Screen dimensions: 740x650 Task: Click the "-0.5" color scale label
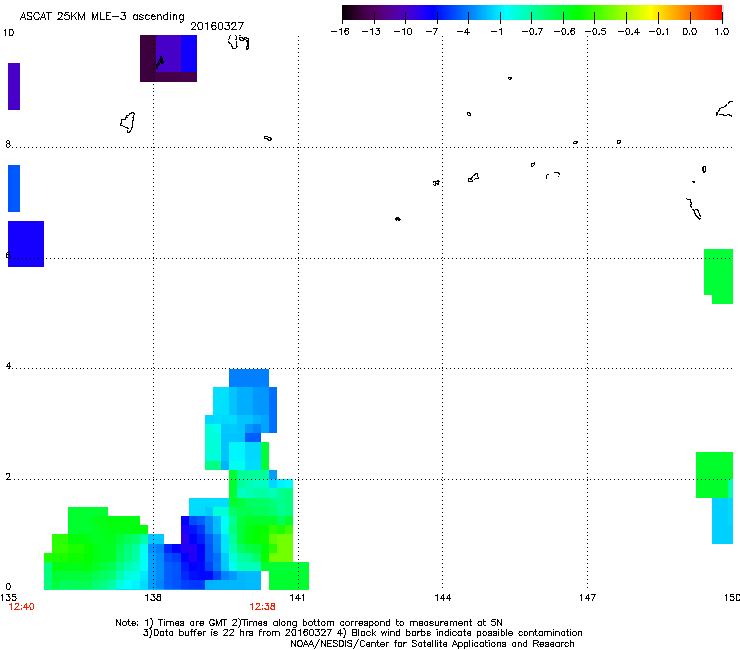[x=596, y=32]
